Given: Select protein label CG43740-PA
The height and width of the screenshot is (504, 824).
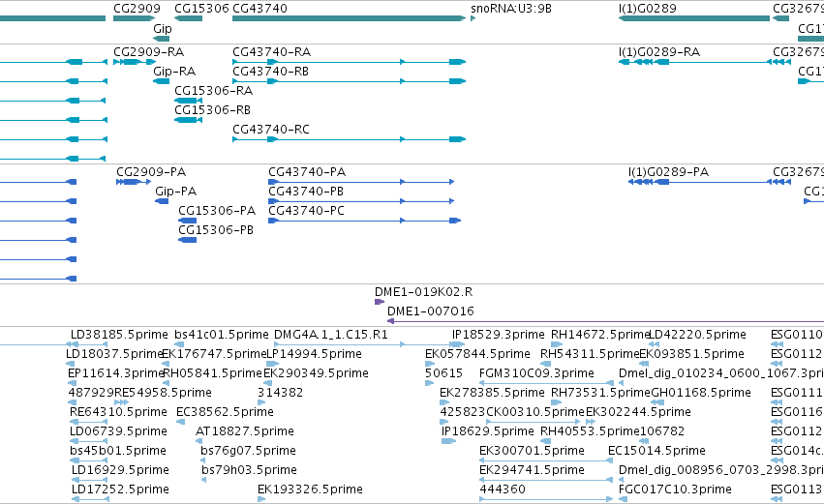Looking at the screenshot, I should pos(307,172).
